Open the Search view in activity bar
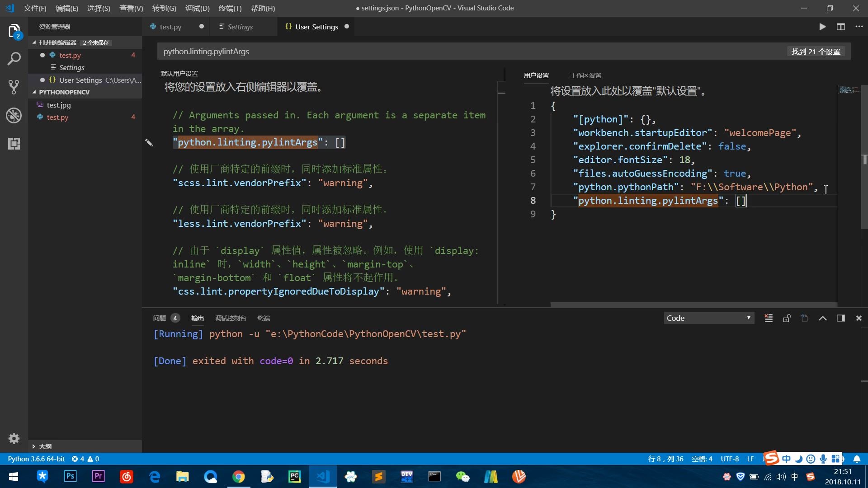 (x=14, y=59)
